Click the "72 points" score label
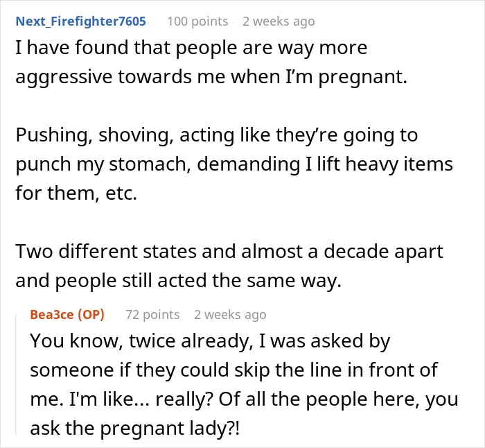 click(152, 315)
